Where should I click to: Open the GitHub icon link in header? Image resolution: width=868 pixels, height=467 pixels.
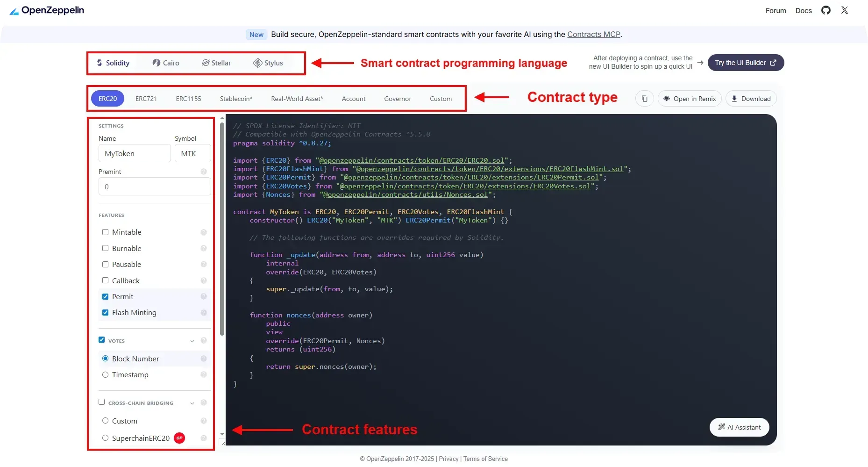pyautogui.click(x=825, y=10)
